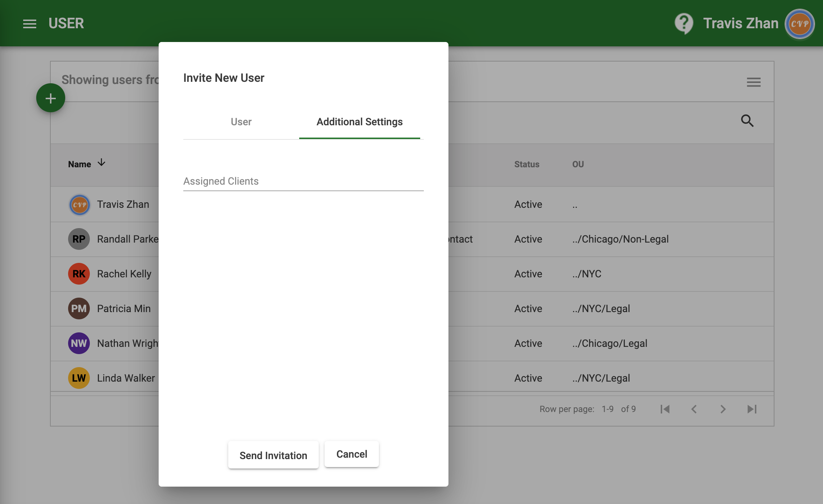Screen dimensions: 823x504
Task: Click the Send Invitation button
Action: (x=273, y=455)
